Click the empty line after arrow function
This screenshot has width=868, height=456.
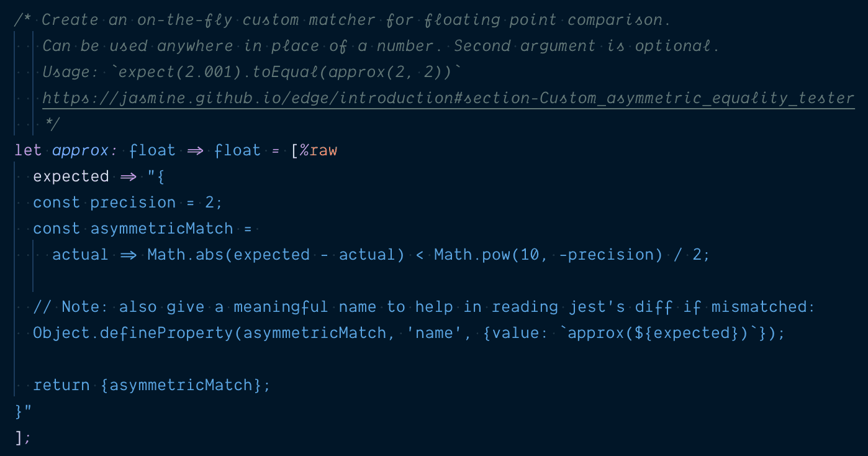[x=435, y=281]
